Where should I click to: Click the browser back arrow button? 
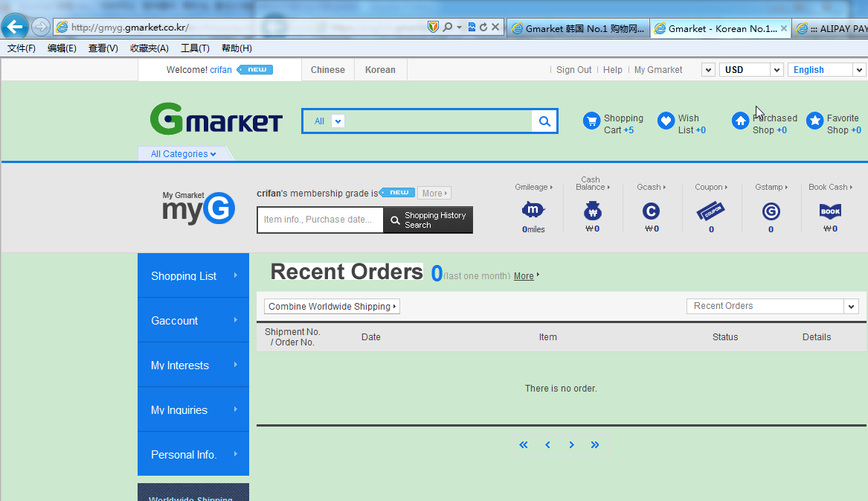coord(15,26)
